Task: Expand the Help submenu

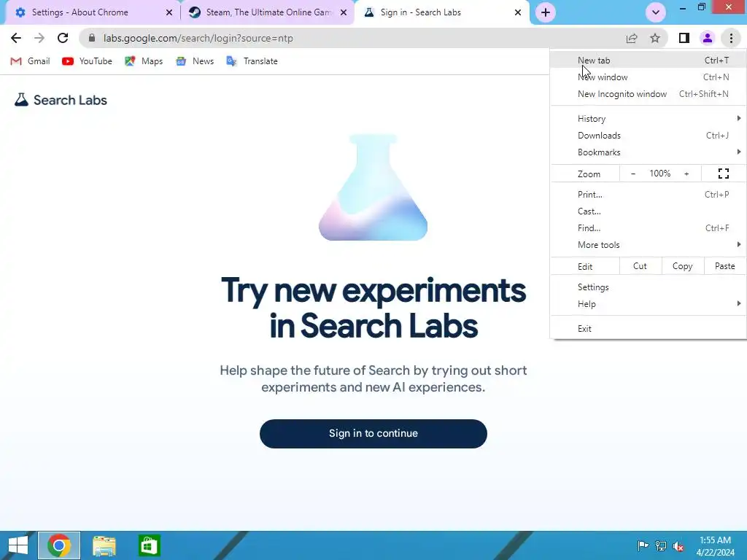Action: [648, 304]
